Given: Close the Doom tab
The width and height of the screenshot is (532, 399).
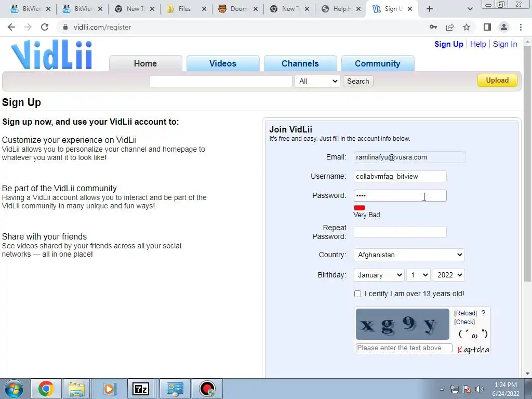Looking at the screenshot, I should [256, 9].
